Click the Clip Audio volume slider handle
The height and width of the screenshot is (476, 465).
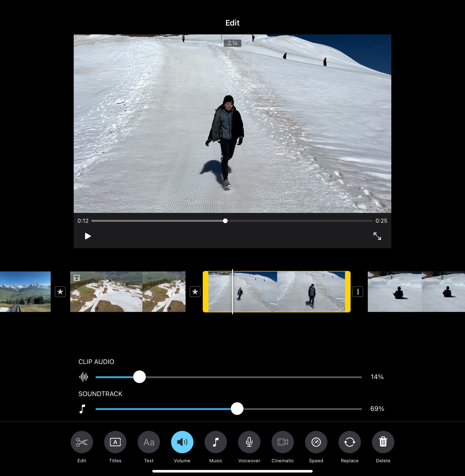(139, 377)
